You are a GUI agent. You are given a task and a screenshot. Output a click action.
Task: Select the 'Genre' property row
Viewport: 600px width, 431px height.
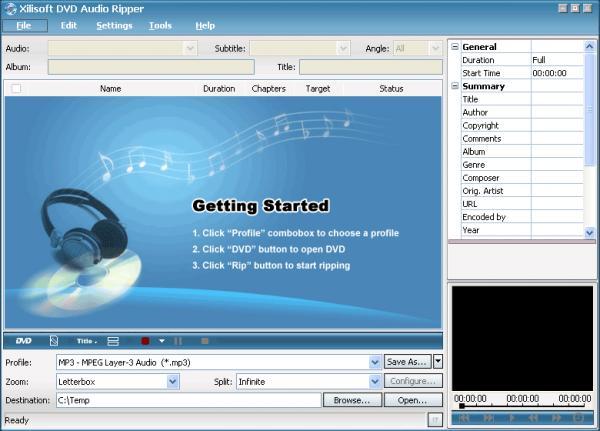523,165
